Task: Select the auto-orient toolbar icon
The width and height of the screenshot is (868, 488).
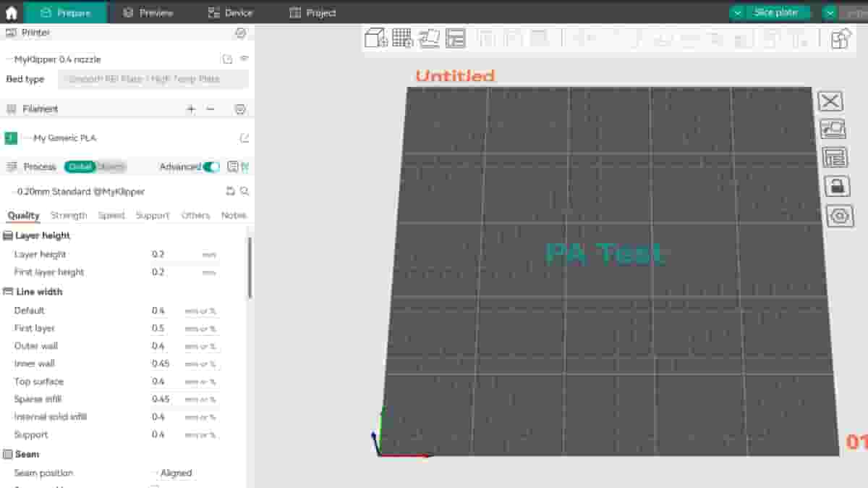Action: (430, 38)
